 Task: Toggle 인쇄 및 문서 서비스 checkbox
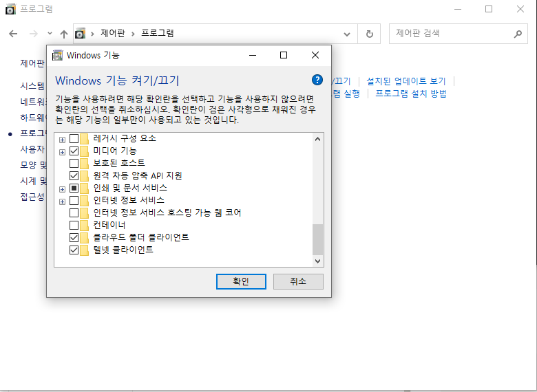click(x=74, y=188)
